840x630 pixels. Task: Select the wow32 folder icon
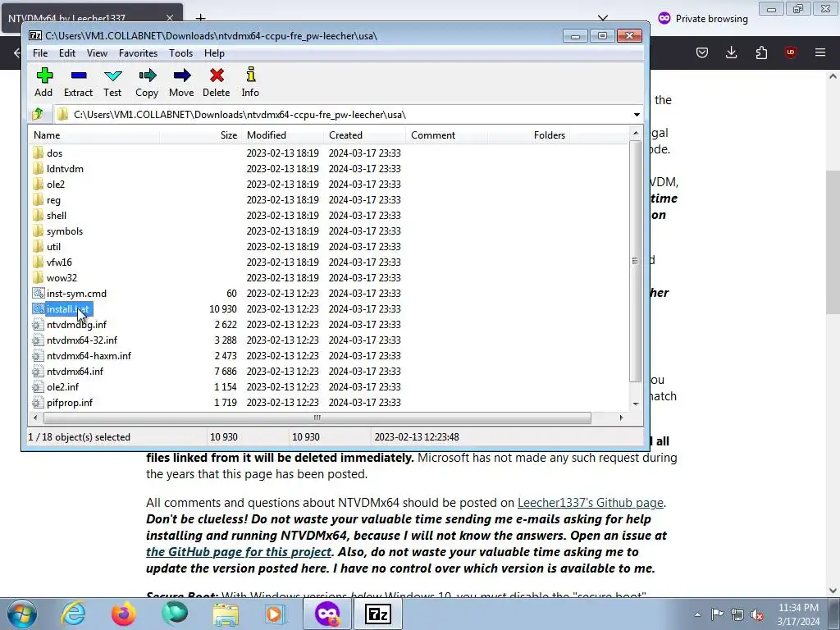pos(38,277)
